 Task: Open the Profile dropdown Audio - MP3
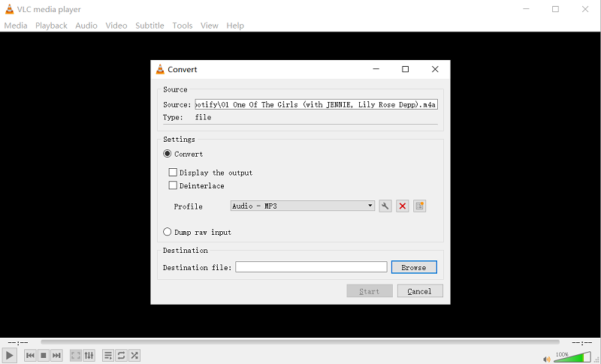coord(303,206)
